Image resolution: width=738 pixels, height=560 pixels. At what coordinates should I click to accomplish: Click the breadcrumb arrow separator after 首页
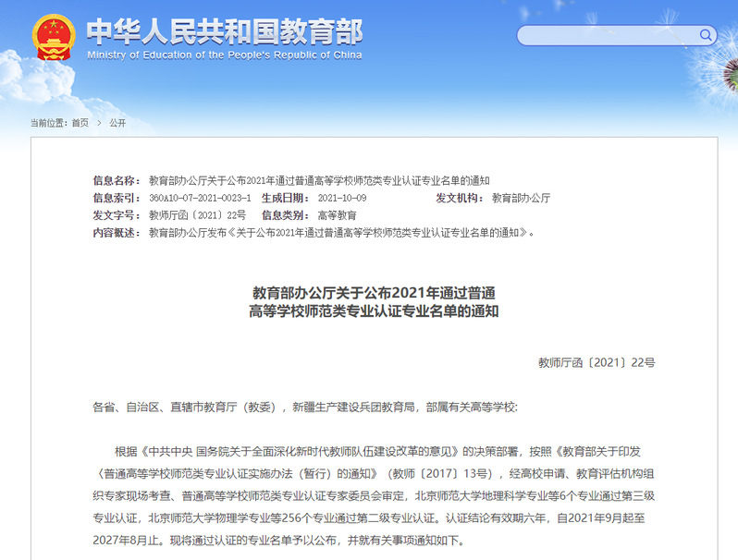point(99,123)
